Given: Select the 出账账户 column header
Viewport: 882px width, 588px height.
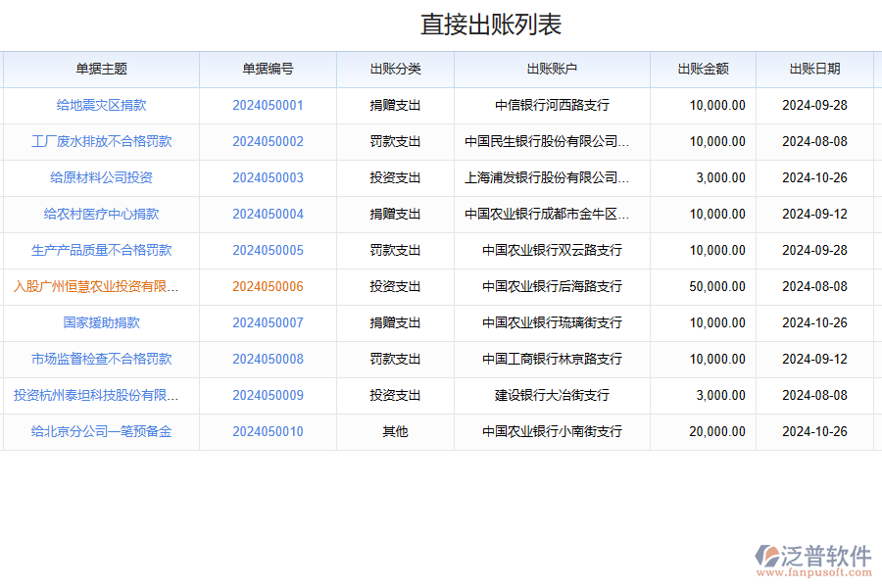Looking at the screenshot, I should click(x=553, y=69).
